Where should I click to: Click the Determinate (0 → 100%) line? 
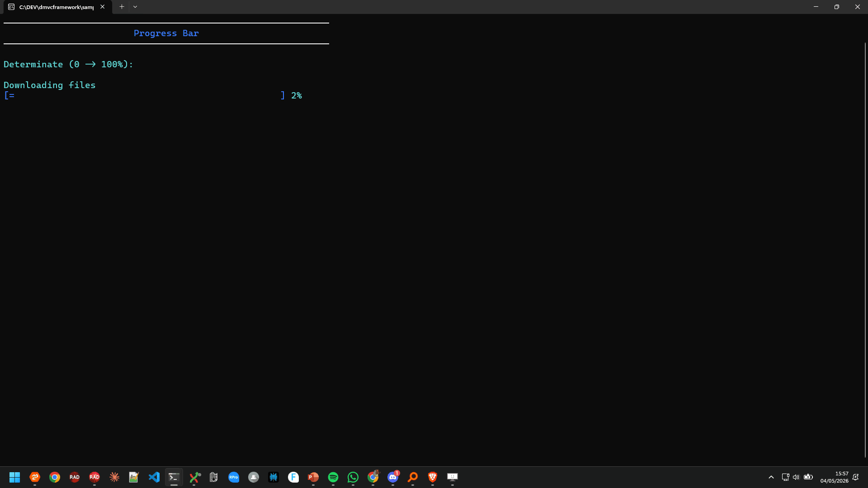tap(68, 64)
